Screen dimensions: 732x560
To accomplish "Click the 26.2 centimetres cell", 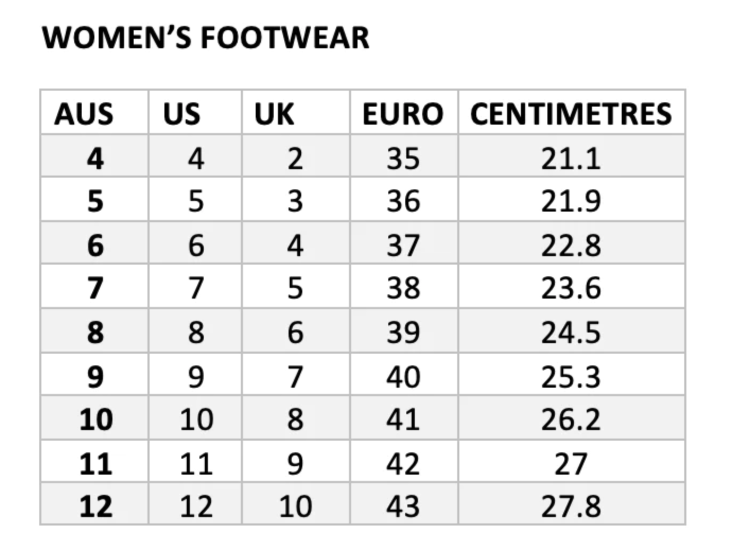I will point(571,419).
